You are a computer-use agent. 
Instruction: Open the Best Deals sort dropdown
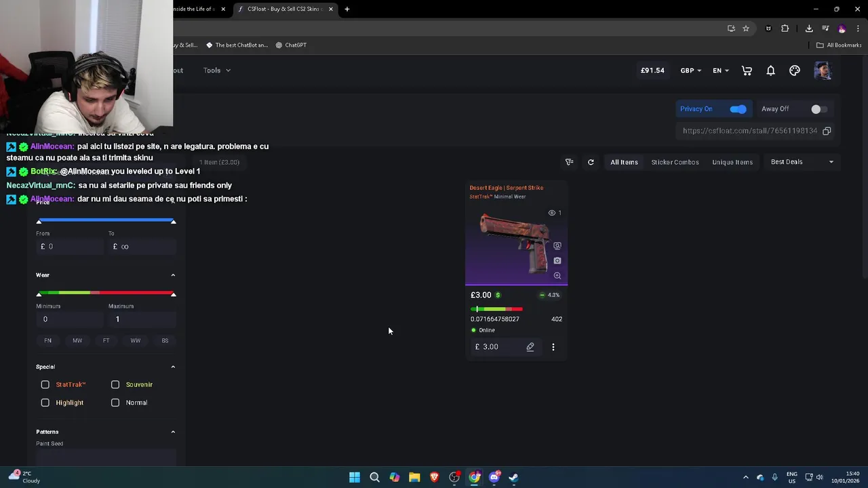coord(802,162)
